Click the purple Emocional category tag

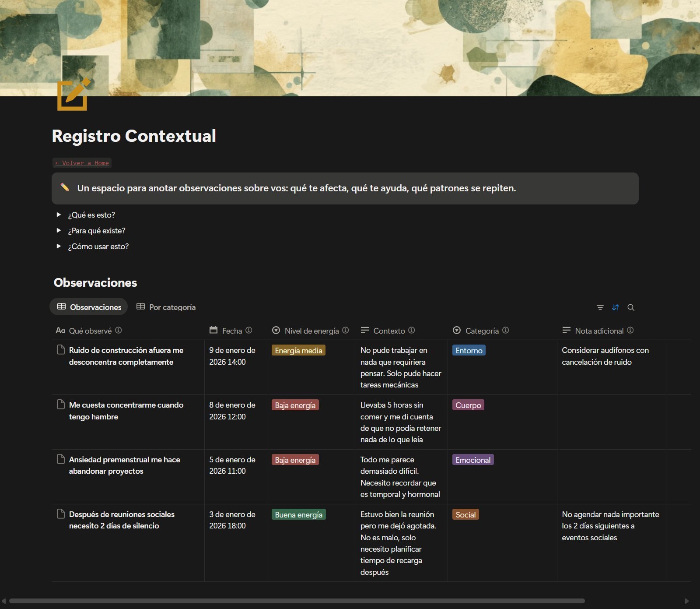(x=473, y=460)
